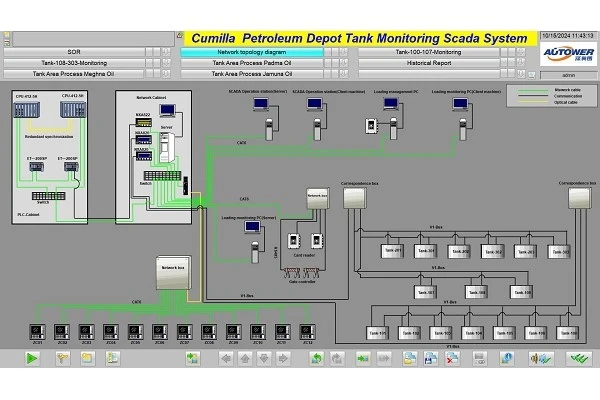Select the SCADA Operation station client computer
Viewport: 600px width, 400px height.
click(x=315, y=104)
